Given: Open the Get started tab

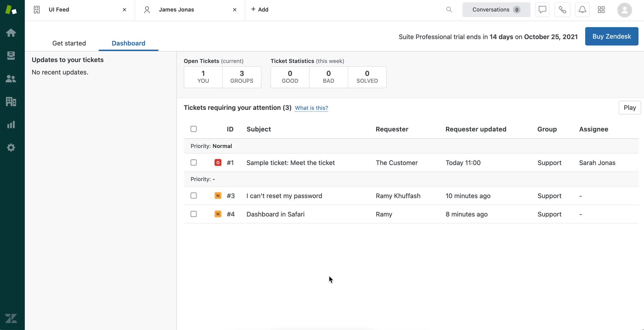Looking at the screenshot, I should tap(69, 43).
